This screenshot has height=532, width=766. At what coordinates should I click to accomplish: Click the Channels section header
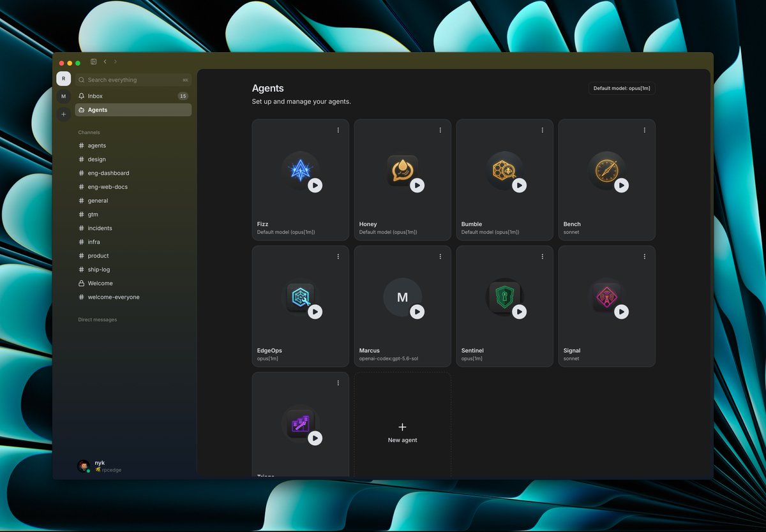[89, 133]
